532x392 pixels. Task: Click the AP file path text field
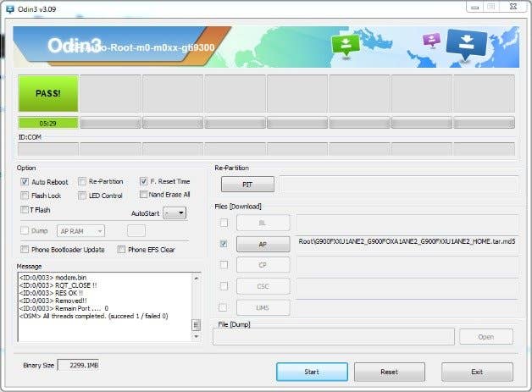[405, 243]
